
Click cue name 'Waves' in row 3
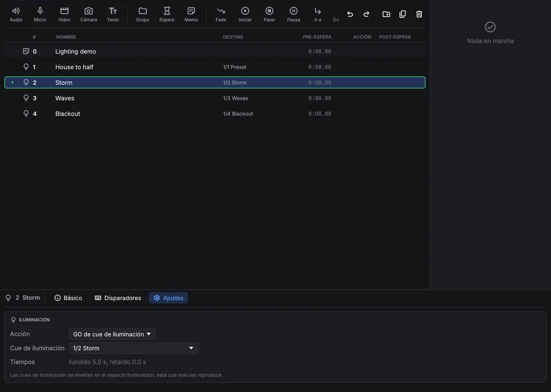point(65,98)
